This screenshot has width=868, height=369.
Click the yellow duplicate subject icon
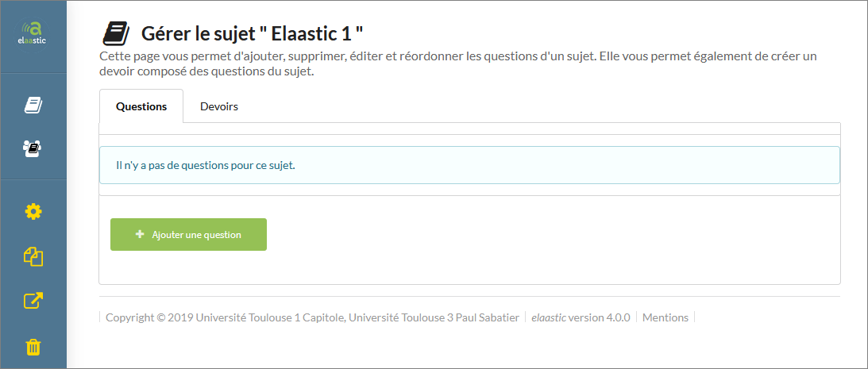(x=33, y=256)
